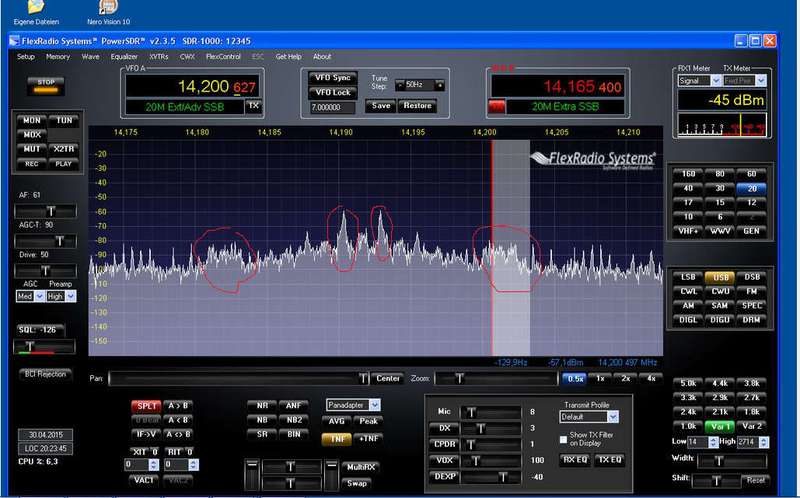Toggle the VFO A TX button
Screen dimensions: 800x498
click(254, 106)
